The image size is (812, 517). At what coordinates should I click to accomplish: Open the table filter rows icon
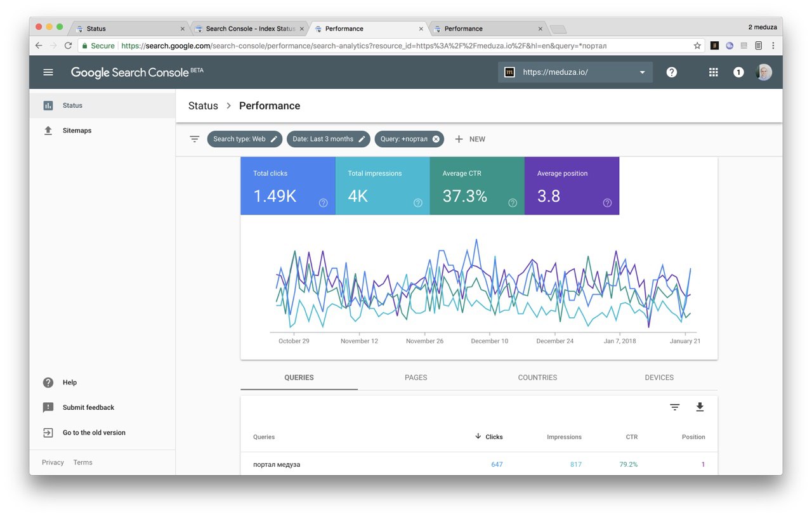[x=675, y=407]
